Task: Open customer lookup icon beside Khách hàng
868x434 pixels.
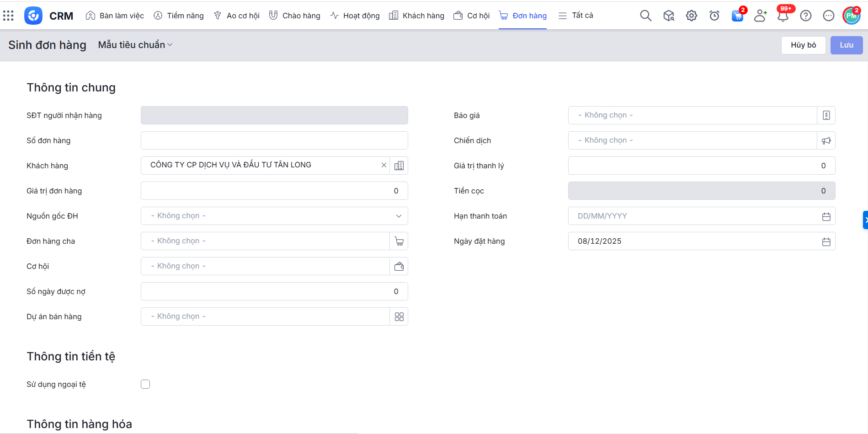Action: (x=399, y=166)
